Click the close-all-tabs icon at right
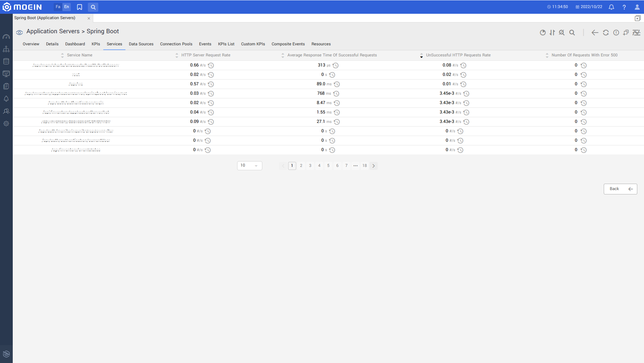Viewport: 644px width, 363px height. coord(638,18)
